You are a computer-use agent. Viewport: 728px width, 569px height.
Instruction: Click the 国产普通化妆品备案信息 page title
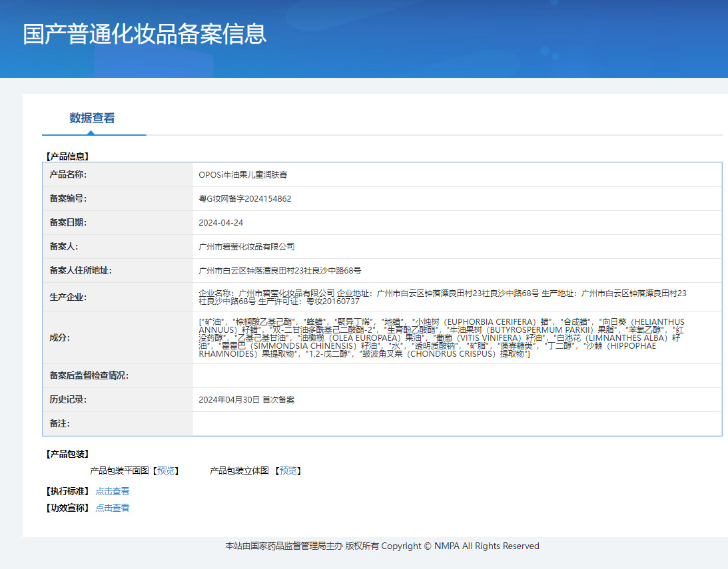(145, 34)
